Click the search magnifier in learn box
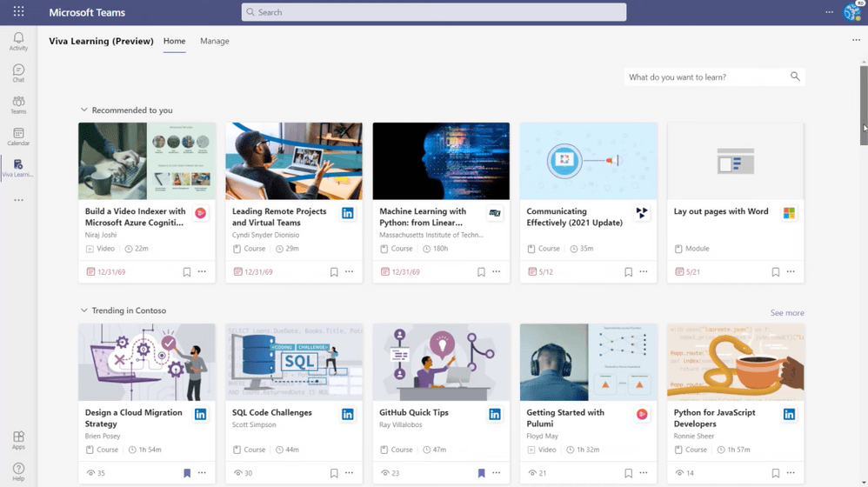Image resolution: width=868 pixels, height=487 pixels. pos(794,77)
